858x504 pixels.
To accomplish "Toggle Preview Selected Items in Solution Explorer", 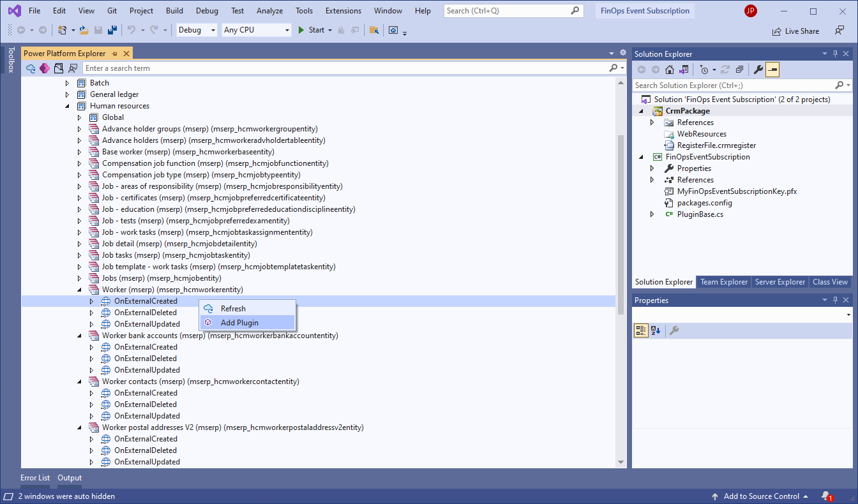I will (772, 70).
